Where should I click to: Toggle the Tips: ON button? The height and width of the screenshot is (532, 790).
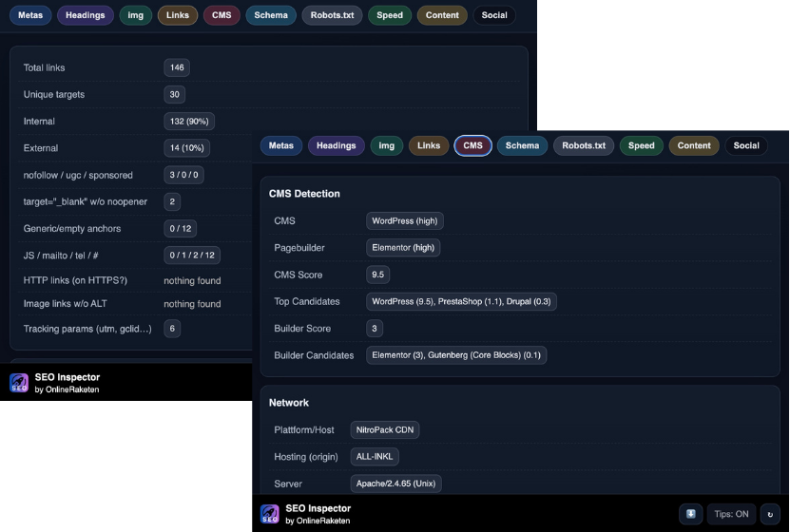[x=731, y=514]
